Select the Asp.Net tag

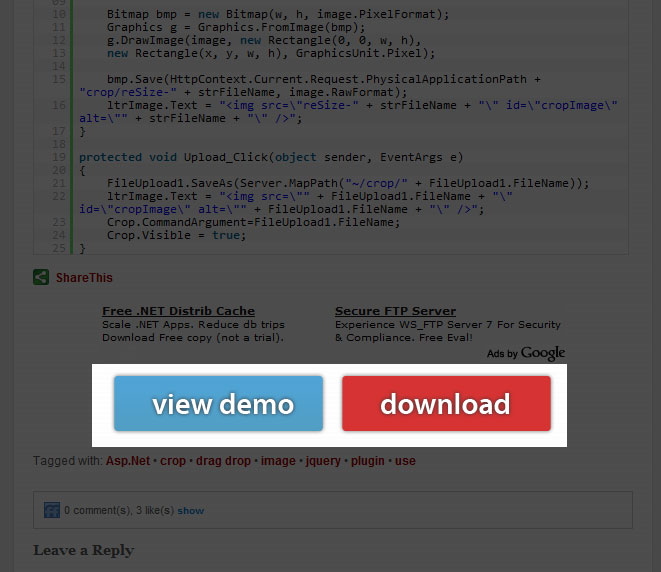point(128,461)
